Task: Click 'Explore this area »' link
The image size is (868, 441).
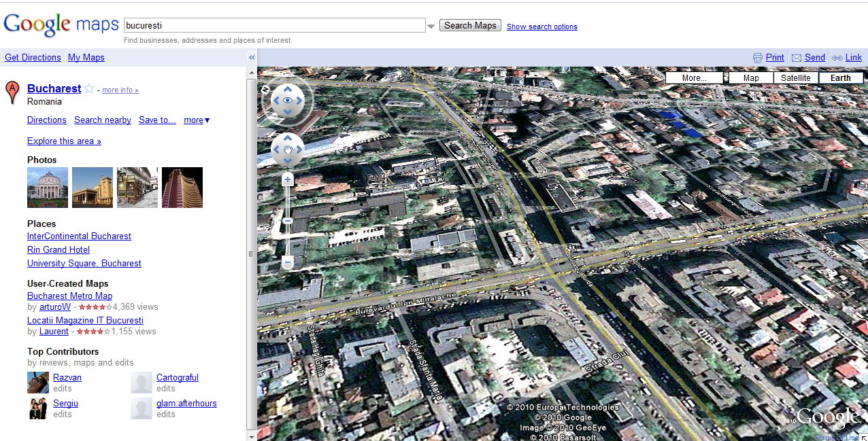Action: point(64,141)
